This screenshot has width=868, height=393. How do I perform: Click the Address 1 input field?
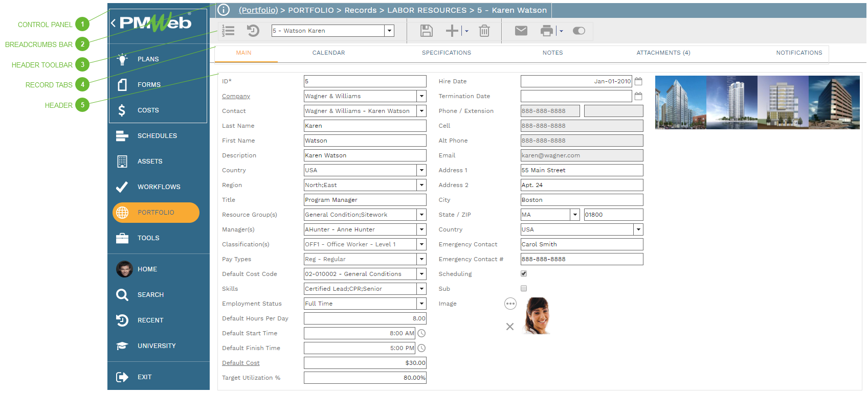pos(582,170)
